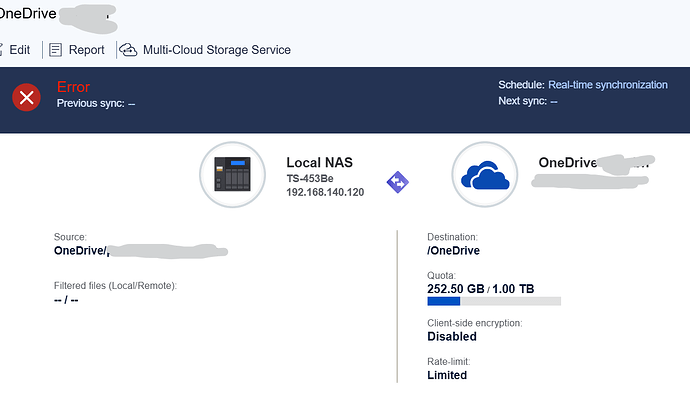Click the Local NAS heading

(x=319, y=162)
